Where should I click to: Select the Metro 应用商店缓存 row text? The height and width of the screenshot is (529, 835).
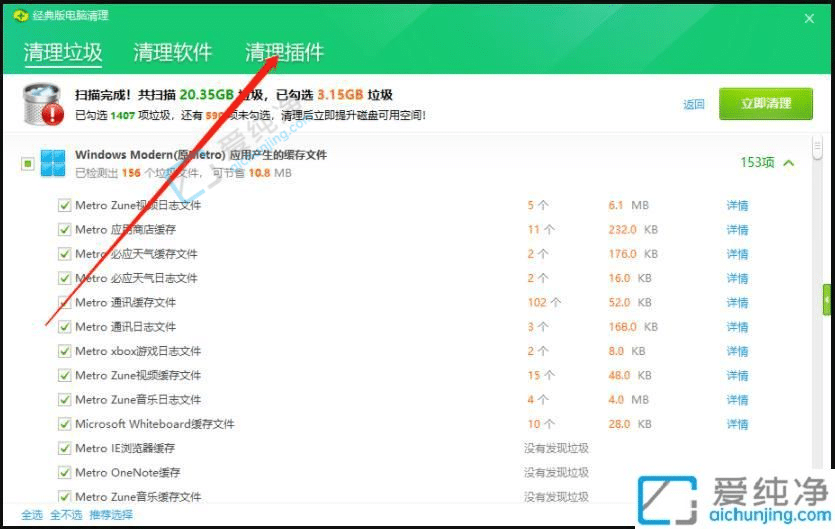point(125,230)
